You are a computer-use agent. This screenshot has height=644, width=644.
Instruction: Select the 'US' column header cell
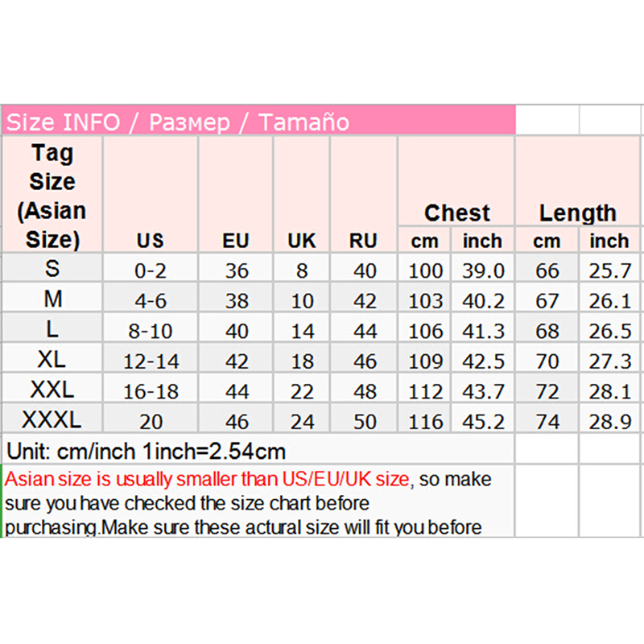150,240
